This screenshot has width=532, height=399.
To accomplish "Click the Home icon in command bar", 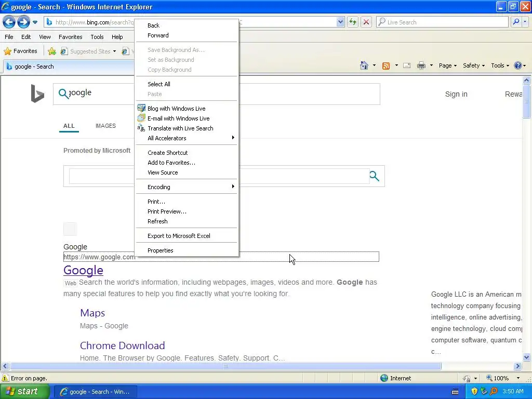I will [x=364, y=65].
